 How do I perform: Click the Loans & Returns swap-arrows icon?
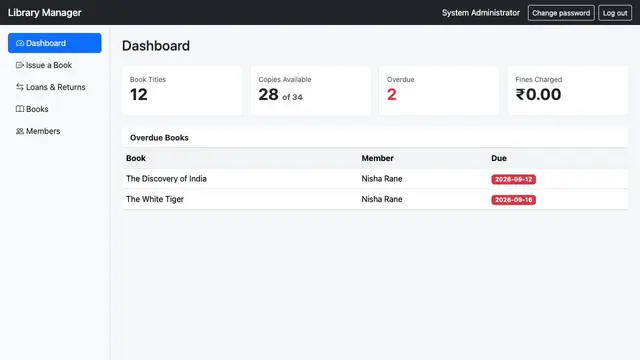[20, 87]
